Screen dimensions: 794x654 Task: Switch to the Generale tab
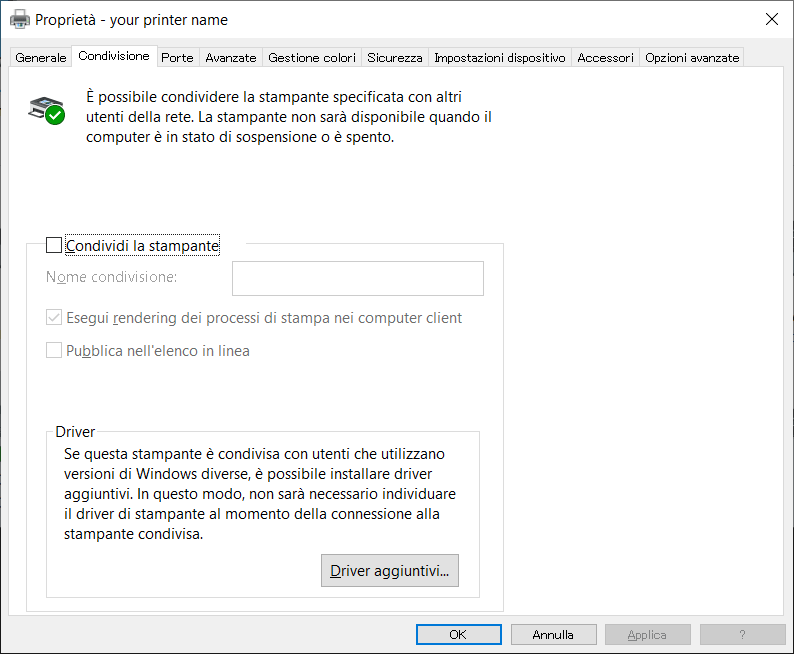click(x=41, y=58)
